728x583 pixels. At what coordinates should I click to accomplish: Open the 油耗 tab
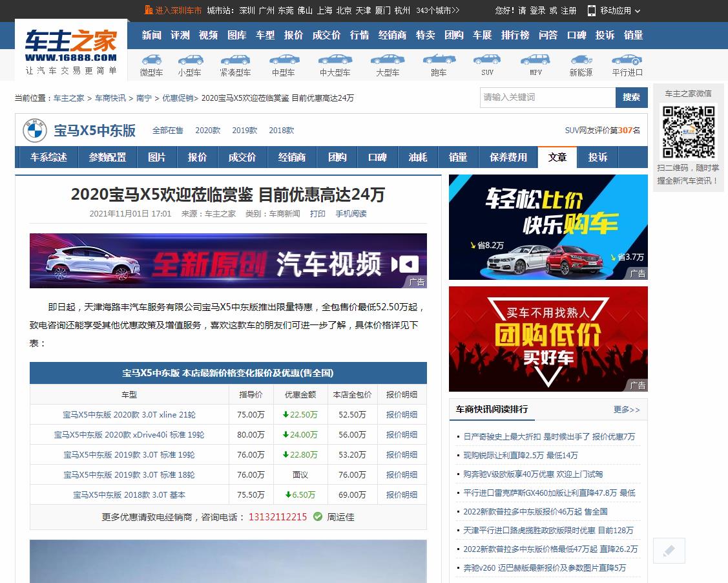(417, 157)
